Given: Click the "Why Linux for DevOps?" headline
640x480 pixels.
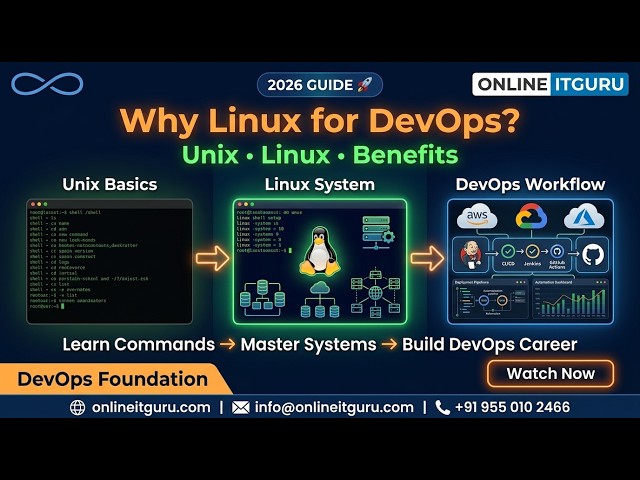Looking at the screenshot, I should [320, 120].
